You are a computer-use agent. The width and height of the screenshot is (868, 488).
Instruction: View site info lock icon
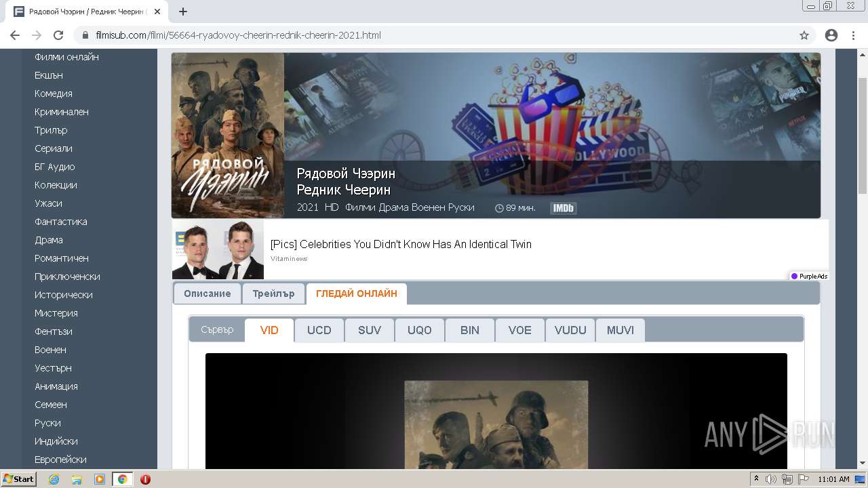[85, 35]
